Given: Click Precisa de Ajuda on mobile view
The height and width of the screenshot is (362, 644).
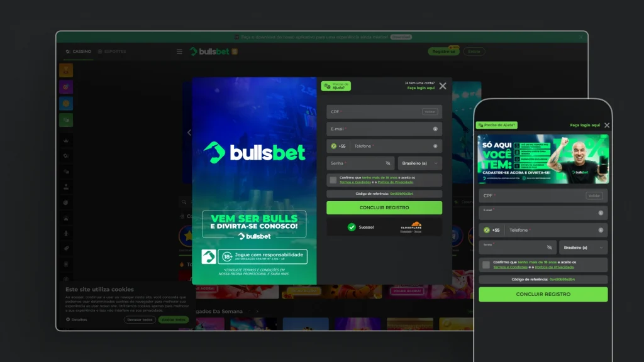Looking at the screenshot, I should (x=497, y=125).
